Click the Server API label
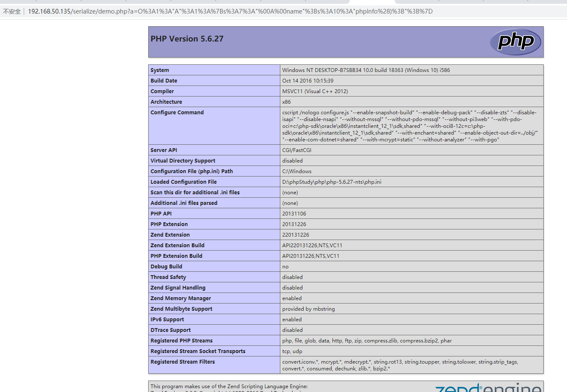Viewport: 567px width, 392px height. click(x=164, y=150)
